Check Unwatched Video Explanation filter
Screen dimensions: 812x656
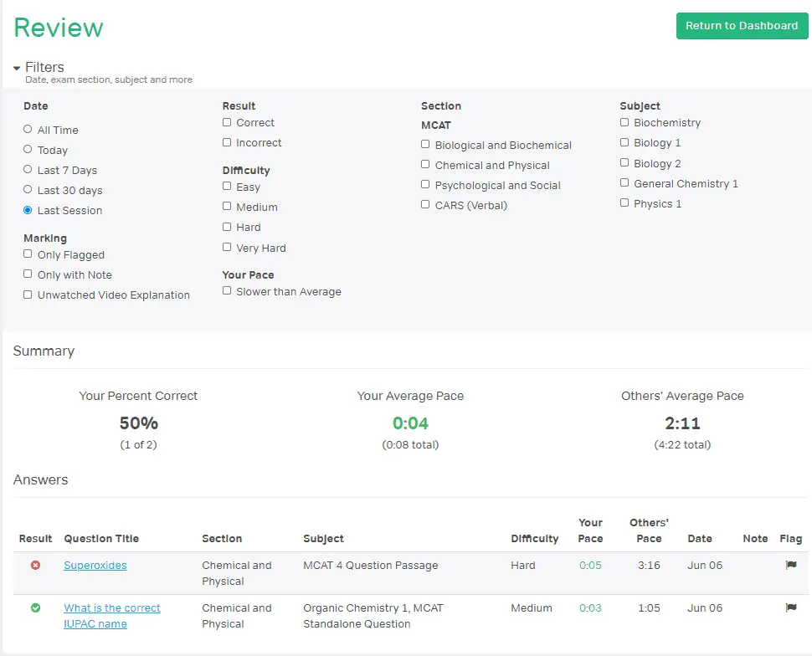pyautogui.click(x=28, y=295)
